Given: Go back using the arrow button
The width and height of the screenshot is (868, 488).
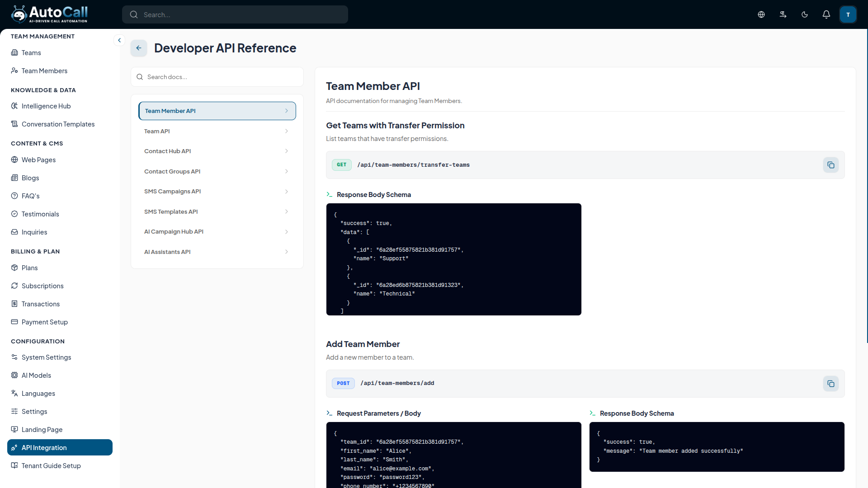Looking at the screenshot, I should 139,48.
